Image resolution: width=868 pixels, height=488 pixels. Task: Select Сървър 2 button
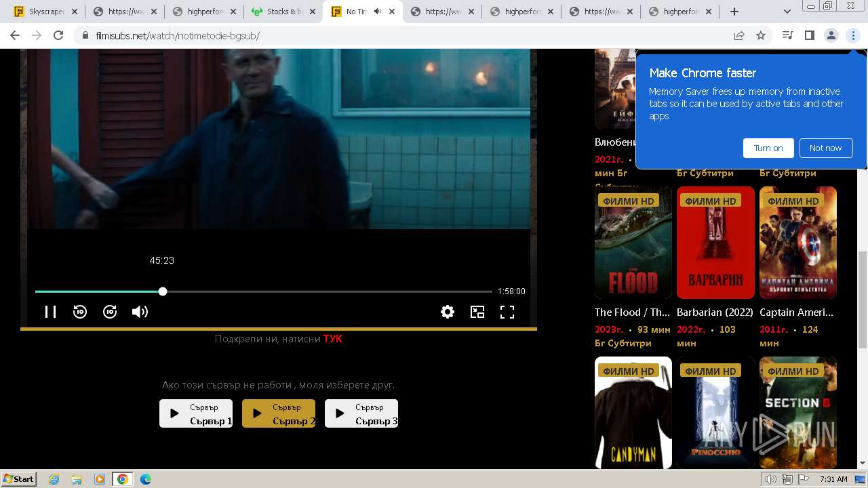(279, 413)
